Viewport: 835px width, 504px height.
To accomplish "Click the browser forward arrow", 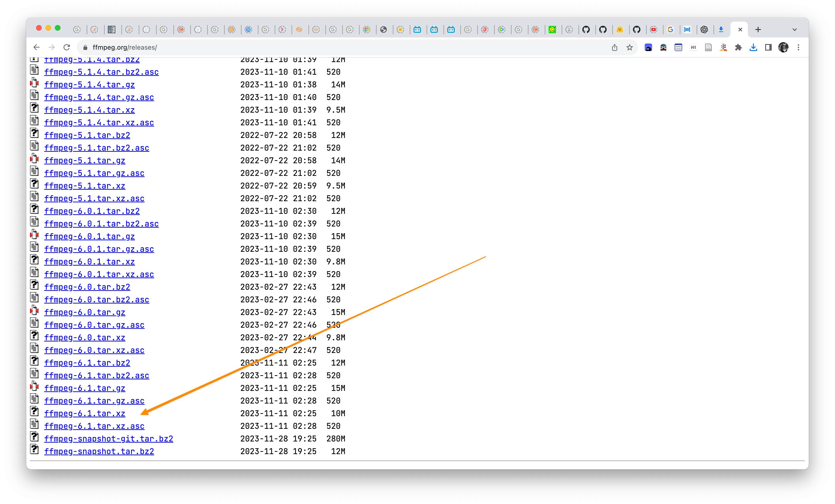I will [x=52, y=47].
